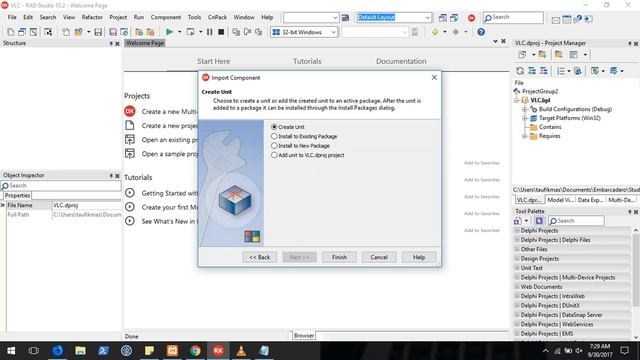This screenshot has height=360, width=640.
Task: Expand the Requires node in Project Manager
Action: pyautogui.click(x=525, y=136)
